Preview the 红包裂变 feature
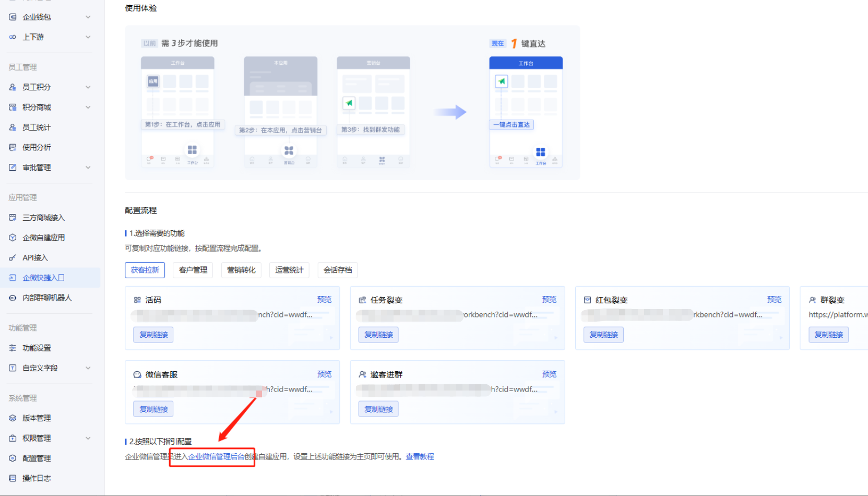Viewport: 868px width, 496px height. [x=774, y=300]
